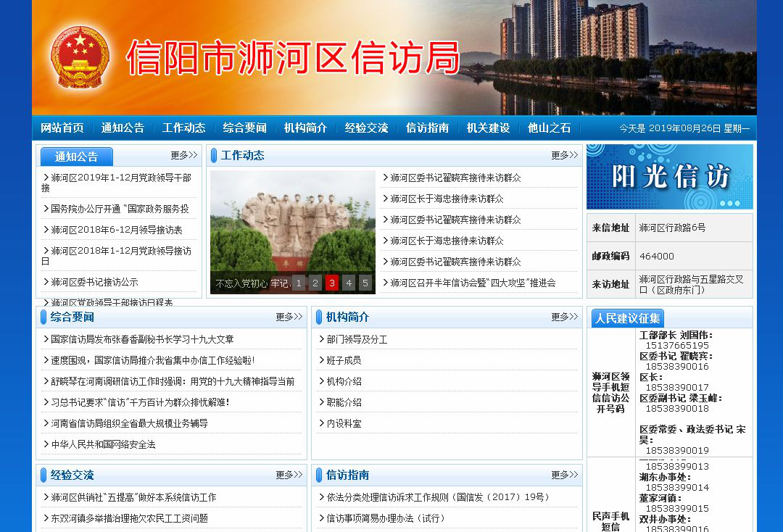783x532 pixels.
Task: Click phone number 18538390019
Action: pyautogui.click(x=677, y=450)
